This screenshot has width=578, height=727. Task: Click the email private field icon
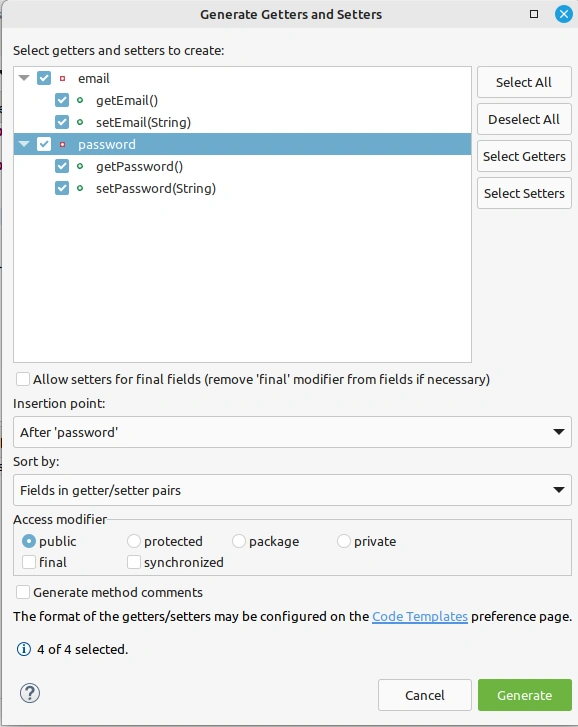click(63, 78)
